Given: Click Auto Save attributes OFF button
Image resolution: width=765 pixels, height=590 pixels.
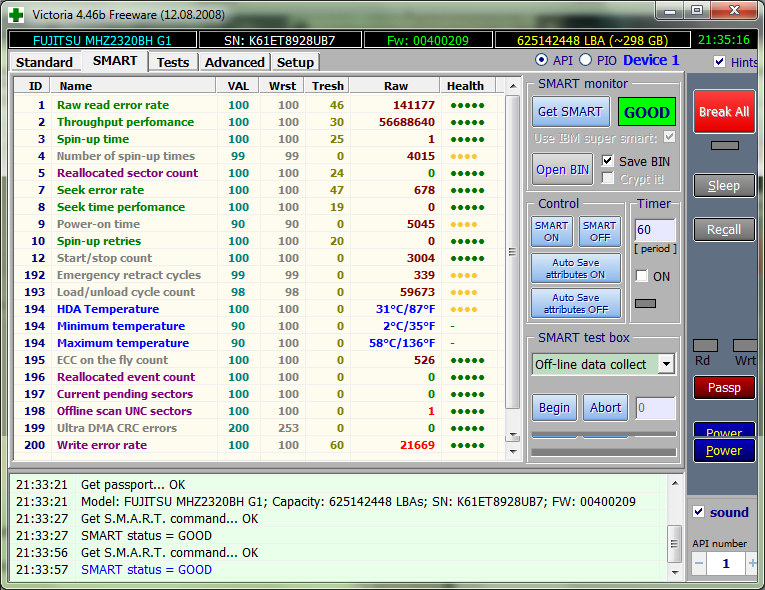Looking at the screenshot, I should click(x=576, y=303).
